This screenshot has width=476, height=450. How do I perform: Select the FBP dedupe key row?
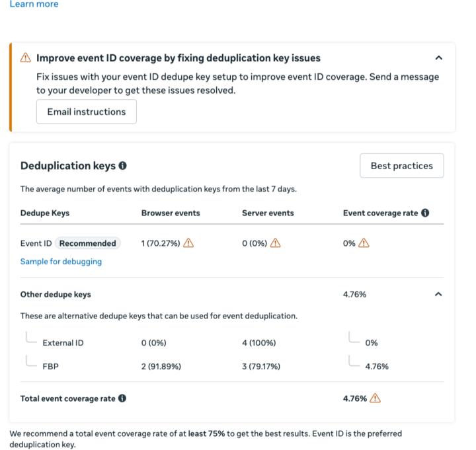pyautogui.click(x=232, y=367)
